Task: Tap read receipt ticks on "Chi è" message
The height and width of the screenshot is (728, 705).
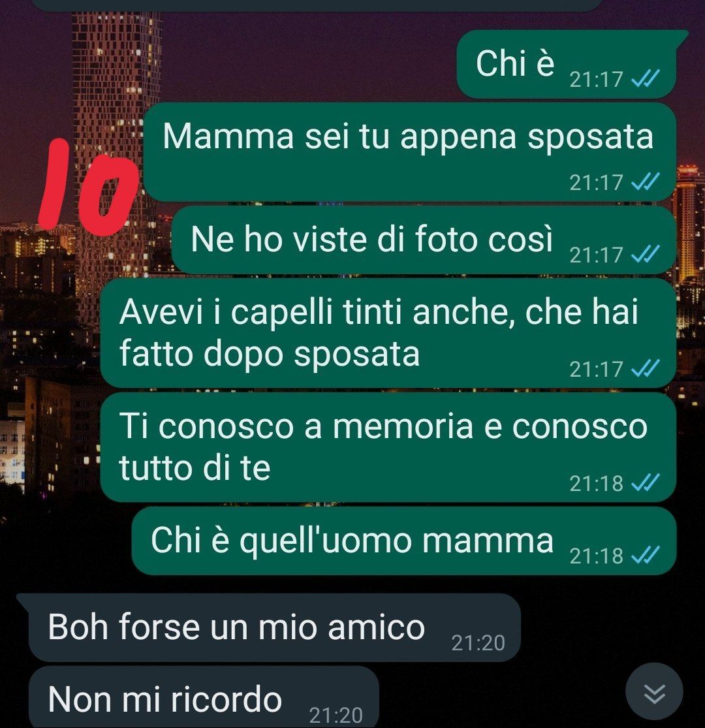Action: (646, 79)
